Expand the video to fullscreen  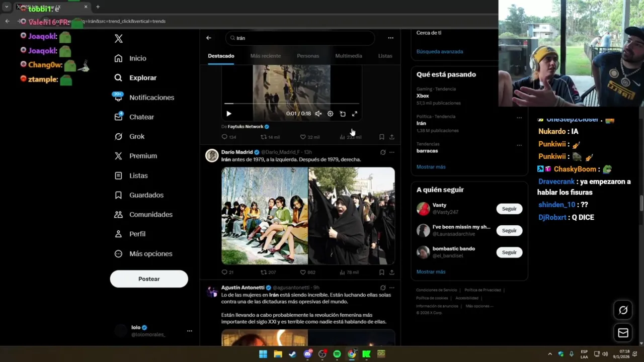click(x=355, y=114)
